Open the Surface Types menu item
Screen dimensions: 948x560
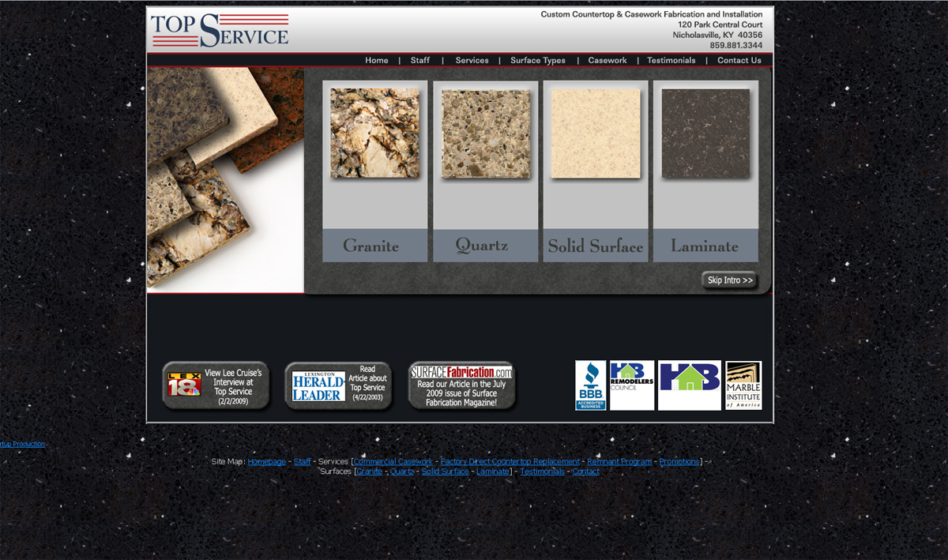pos(538,60)
